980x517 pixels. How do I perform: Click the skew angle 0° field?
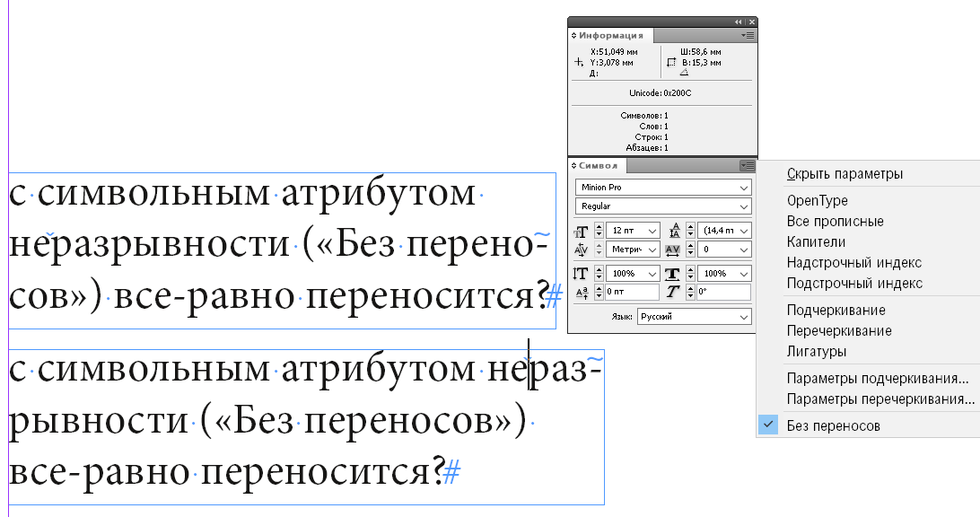click(723, 292)
